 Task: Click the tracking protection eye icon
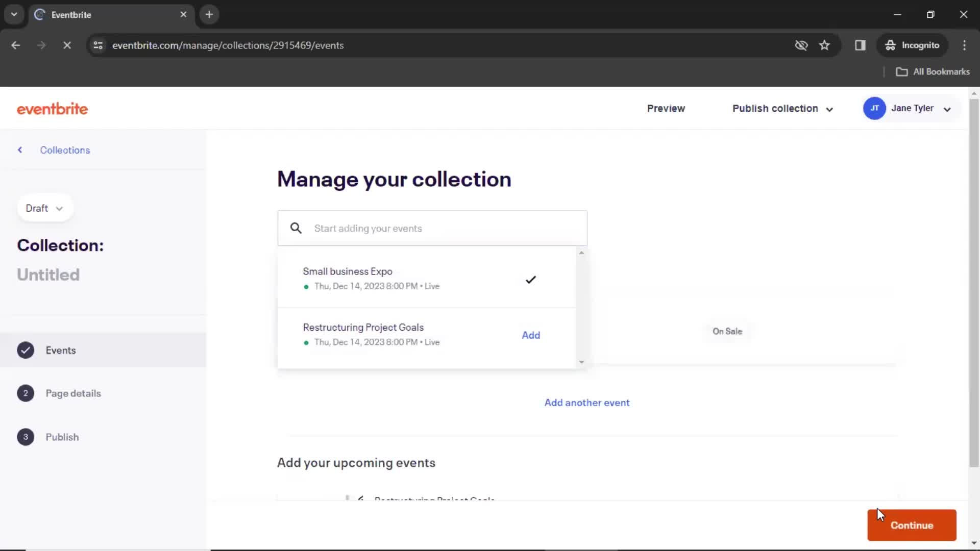[x=801, y=45]
